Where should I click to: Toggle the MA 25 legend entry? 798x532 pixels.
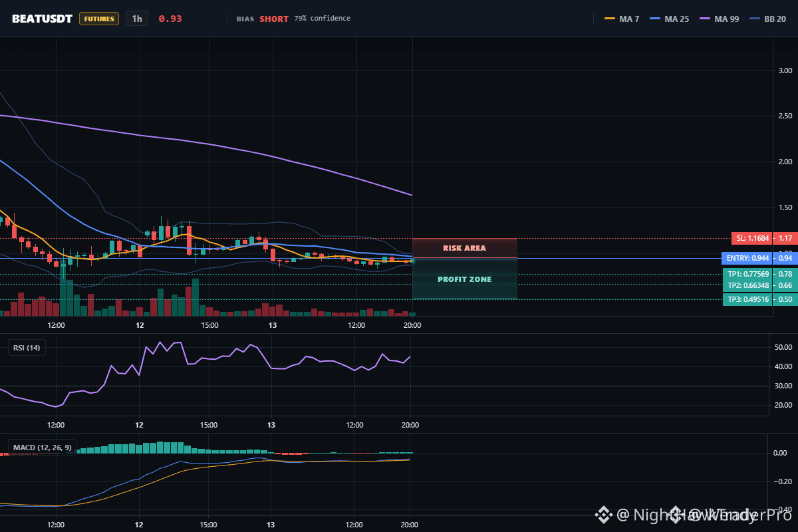coord(669,19)
